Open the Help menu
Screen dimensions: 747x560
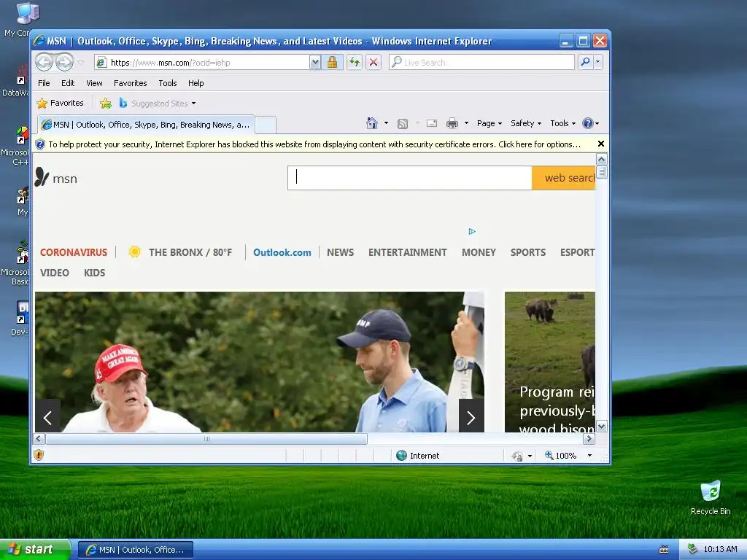(x=196, y=83)
